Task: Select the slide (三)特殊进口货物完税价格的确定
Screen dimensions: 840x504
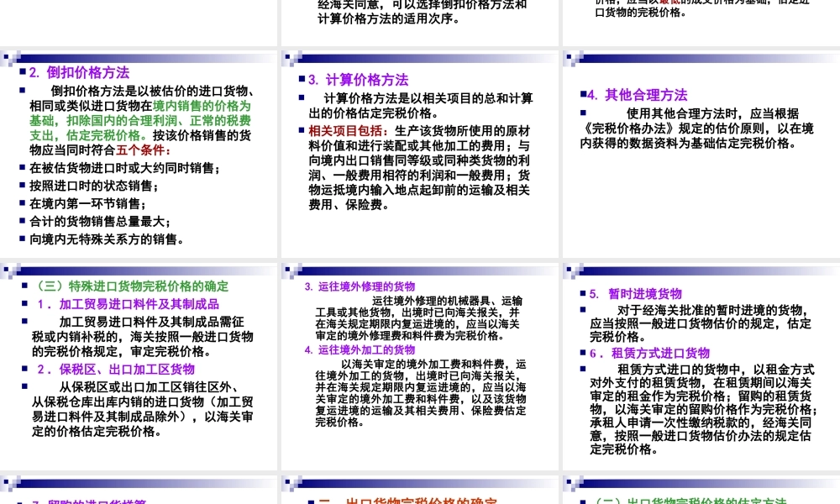Action: 139,361
